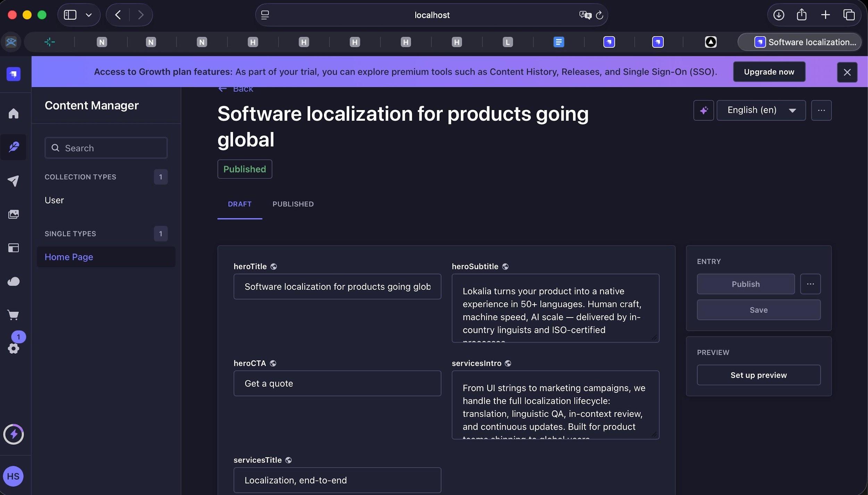
Task: Click the AI sparkle translation button
Action: coord(703,110)
